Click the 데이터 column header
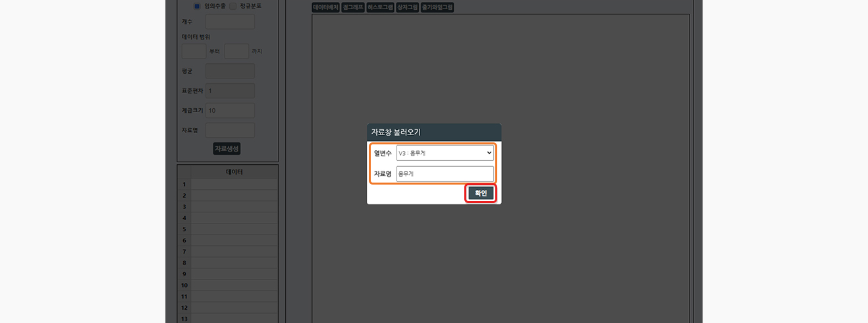Image resolution: width=868 pixels, height=323 pixels. pyautogui.click(x=234, y=172)
